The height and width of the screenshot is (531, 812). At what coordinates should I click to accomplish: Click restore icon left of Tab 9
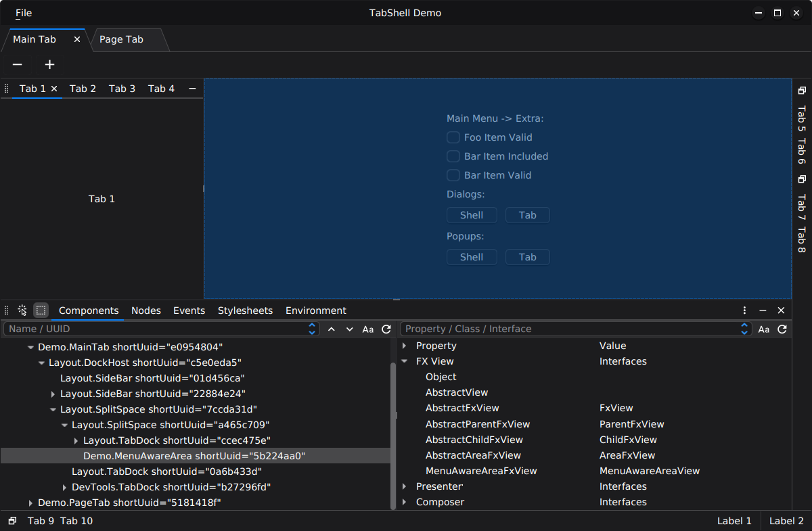pyautogui.click(x=12, y=521)
